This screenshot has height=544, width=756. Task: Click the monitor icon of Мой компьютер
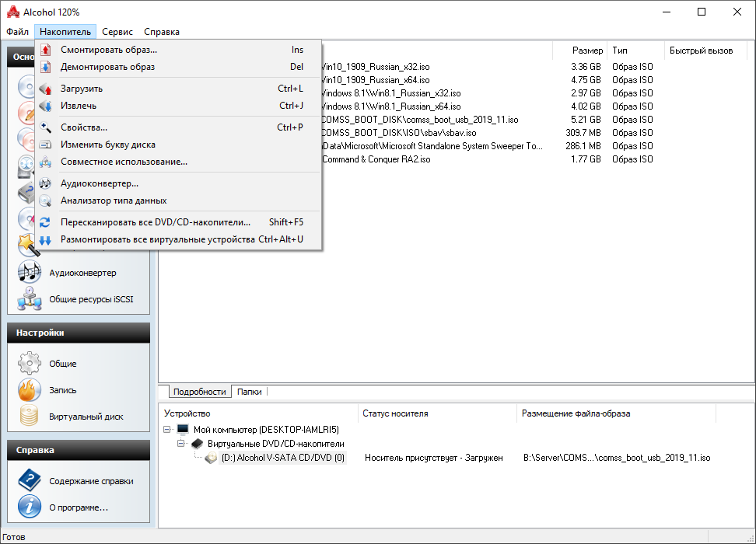183,429
